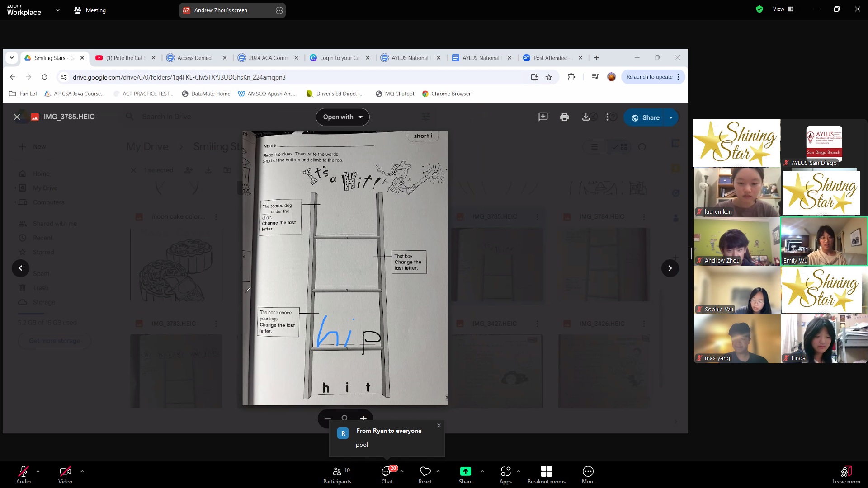Open the Participants panel
Viewport: 868px width, 488px height.
337,475
